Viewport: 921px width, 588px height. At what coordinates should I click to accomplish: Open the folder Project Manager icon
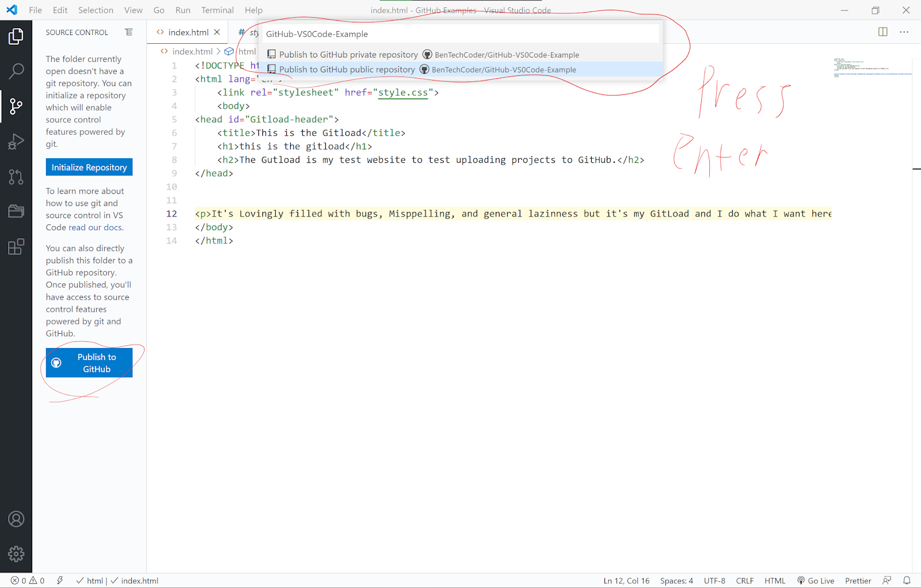coord(16,211)
